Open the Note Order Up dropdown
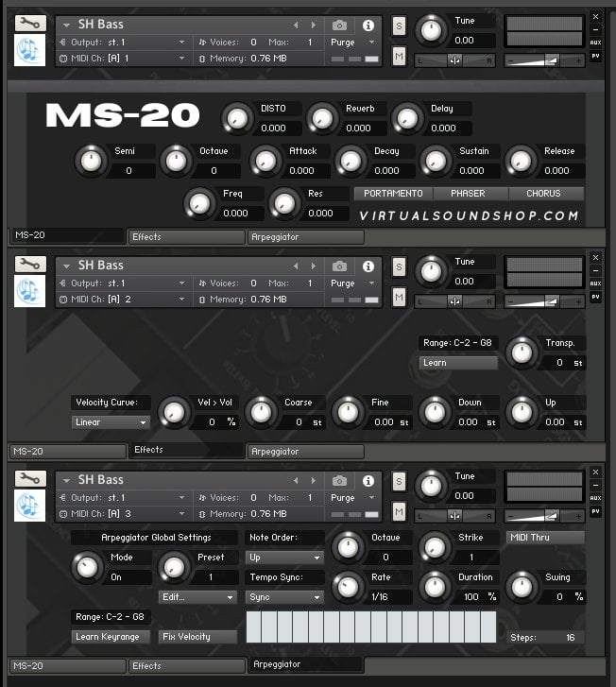 pyautogui.click(x=284, y=558)
